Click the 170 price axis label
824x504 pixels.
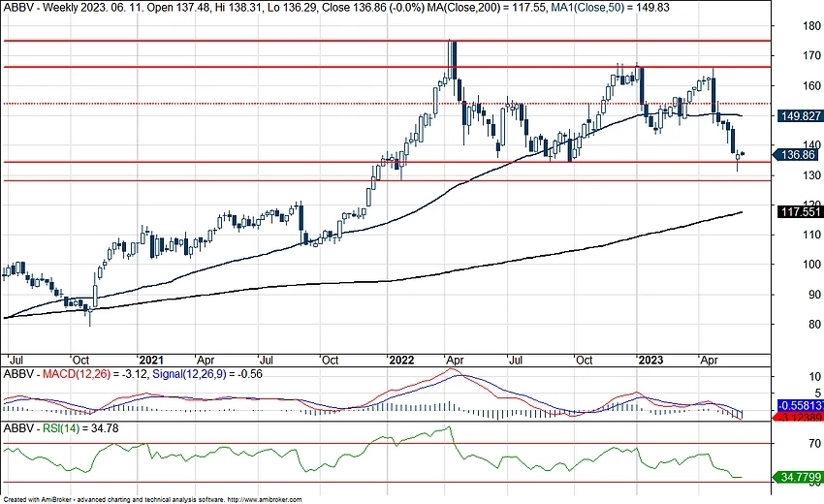812,55
